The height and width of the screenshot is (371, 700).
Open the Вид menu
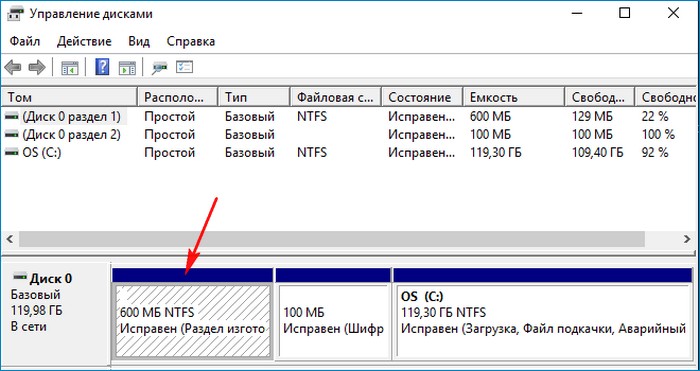(x=139, y=42)
